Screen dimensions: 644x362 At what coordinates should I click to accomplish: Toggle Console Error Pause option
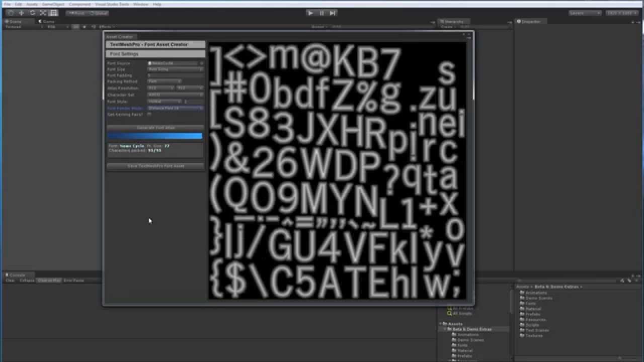[x=74, y=281]
